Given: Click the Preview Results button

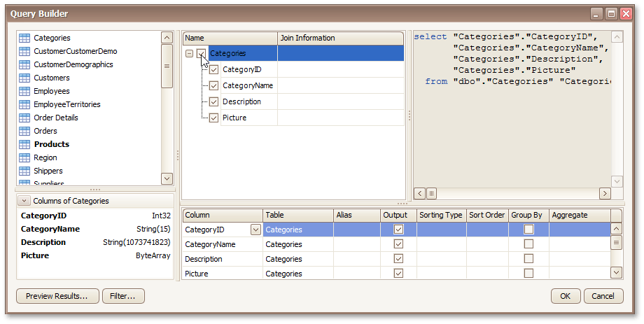Looking at the screenshot, I should pyautogui.click(x=57, y=296).
